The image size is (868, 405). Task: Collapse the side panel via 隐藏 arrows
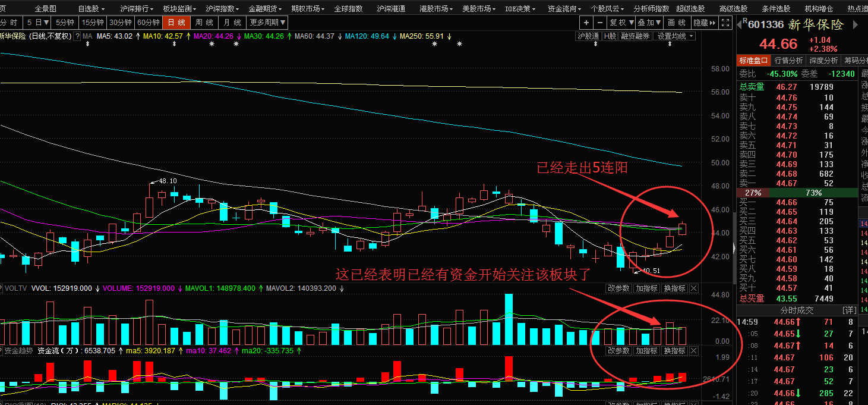tap(705, 23)
